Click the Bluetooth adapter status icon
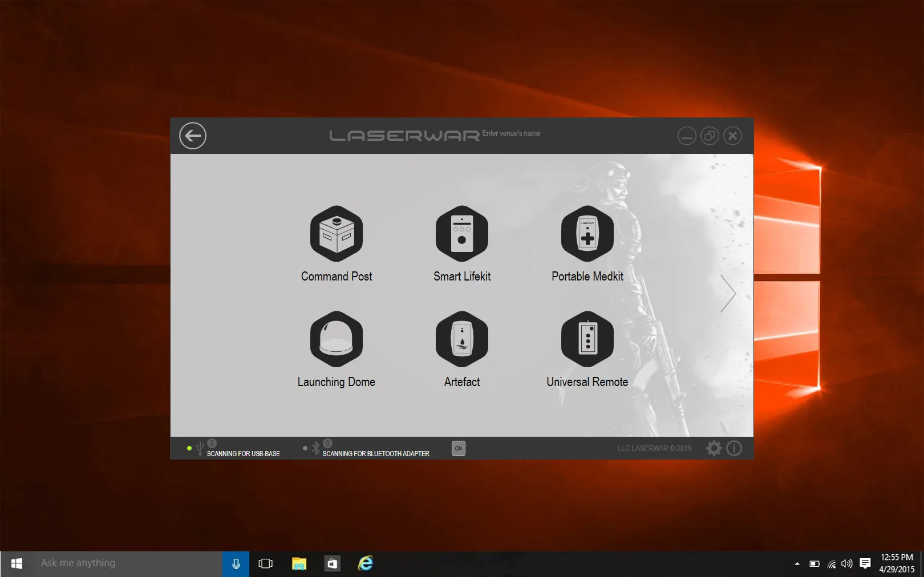 tap(316, 449)
